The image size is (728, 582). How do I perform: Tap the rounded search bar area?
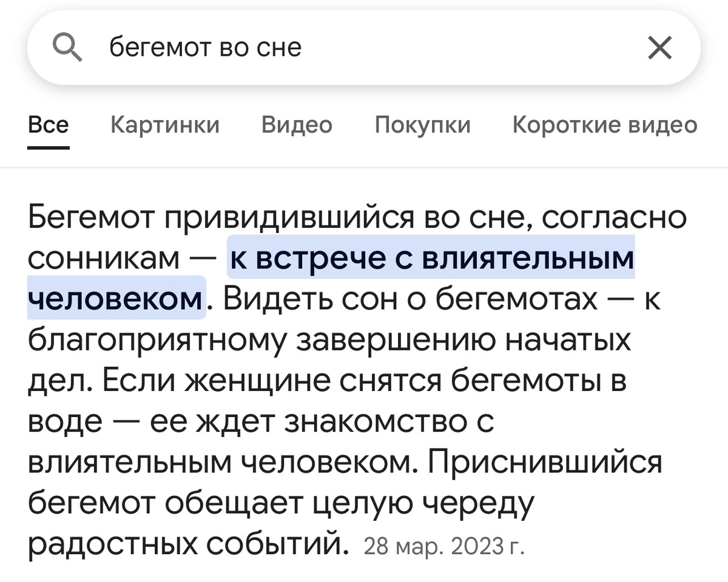point(364,47)
